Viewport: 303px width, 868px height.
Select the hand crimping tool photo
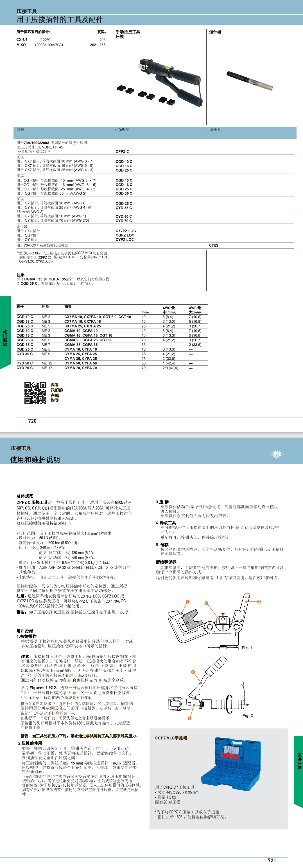pyautogui.click(x=160, y=82)
